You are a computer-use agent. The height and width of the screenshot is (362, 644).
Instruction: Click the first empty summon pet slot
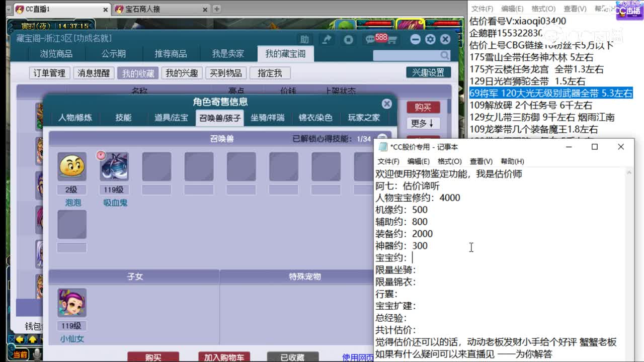[x=156, y=167]
